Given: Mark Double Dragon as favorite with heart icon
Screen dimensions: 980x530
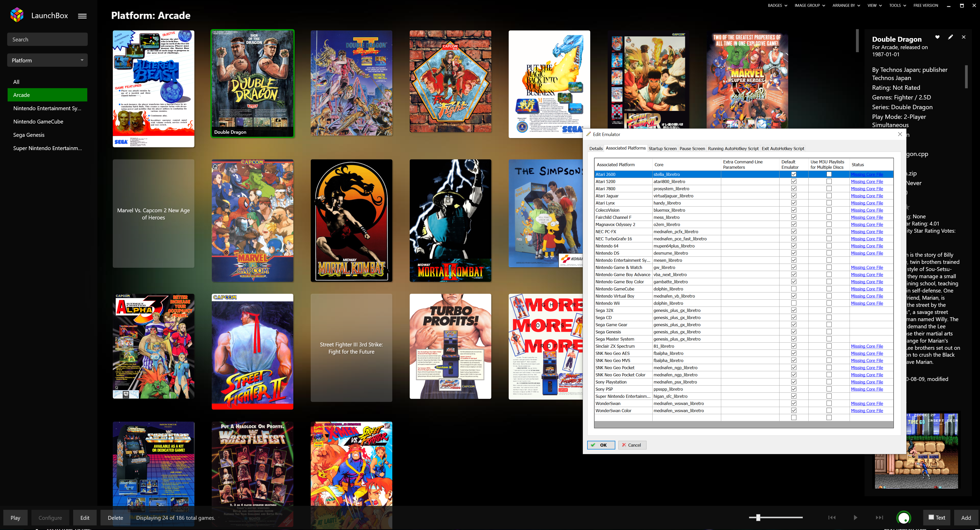Looking at the screenshot, I should (x=937, y=37).
